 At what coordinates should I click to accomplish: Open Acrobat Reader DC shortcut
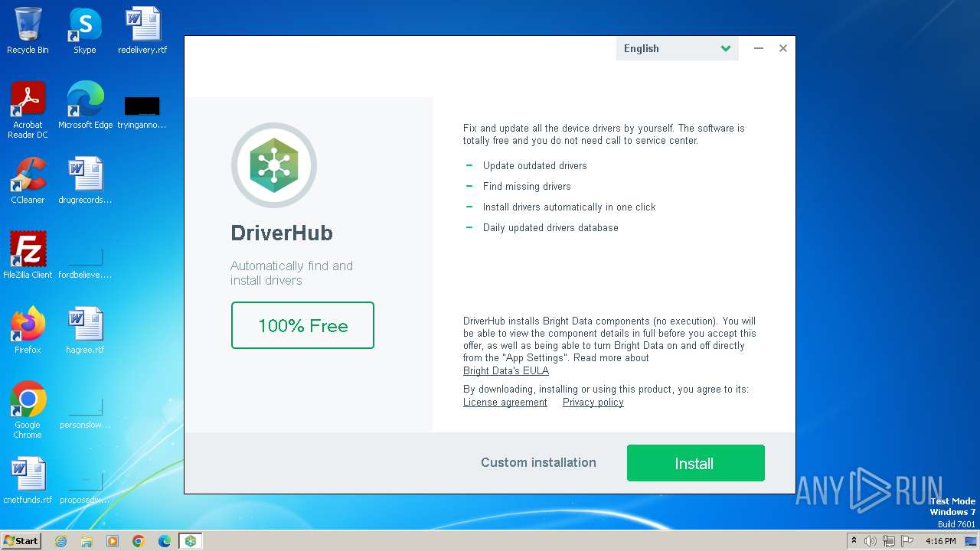click(28, 110)
